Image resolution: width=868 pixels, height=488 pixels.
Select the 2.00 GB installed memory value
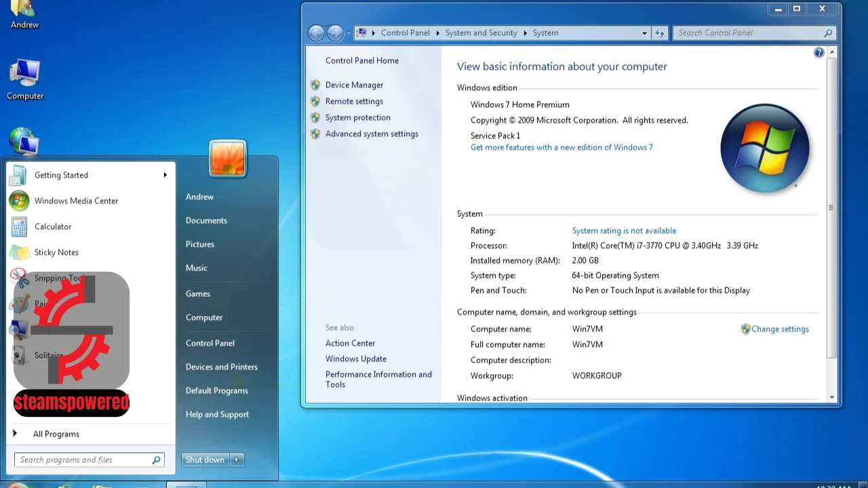pos(585,260)
